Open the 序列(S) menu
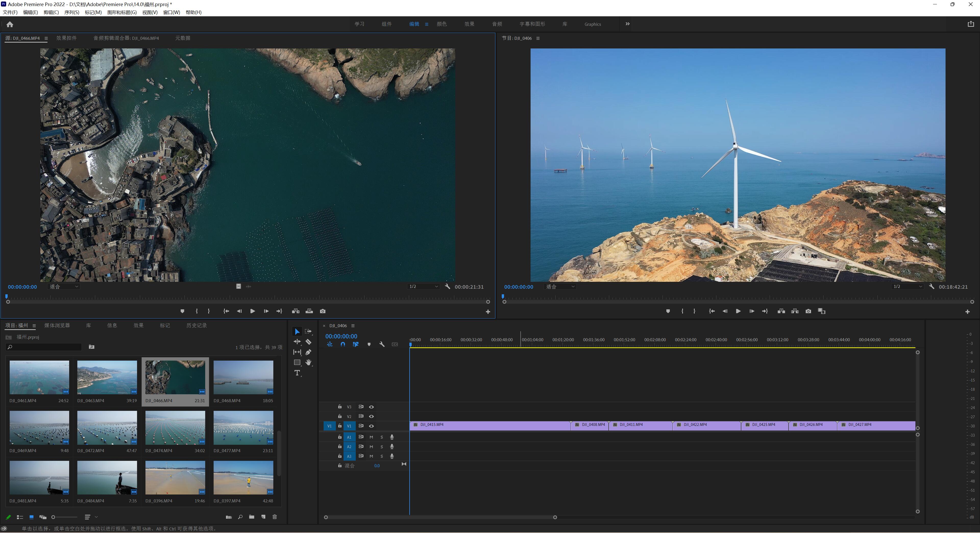Image resolution: width=980 pixels, height=533 pixels. 71,12
